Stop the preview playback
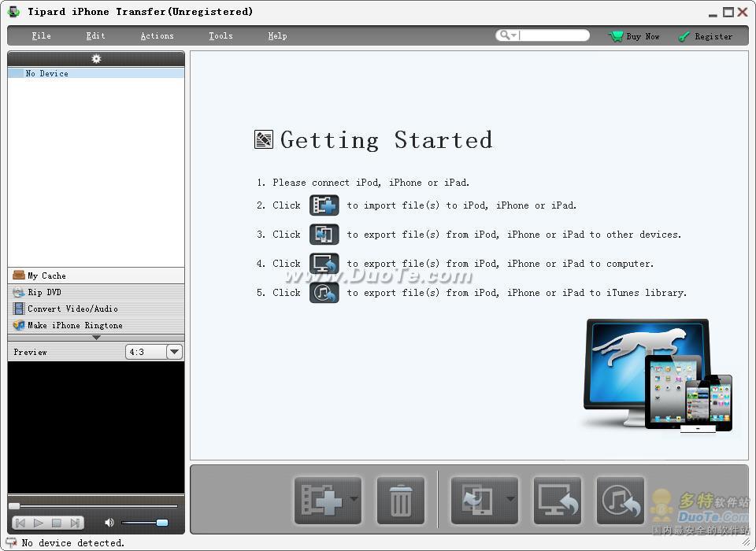Viewport: 756px width, 551px height. (57, 523)
